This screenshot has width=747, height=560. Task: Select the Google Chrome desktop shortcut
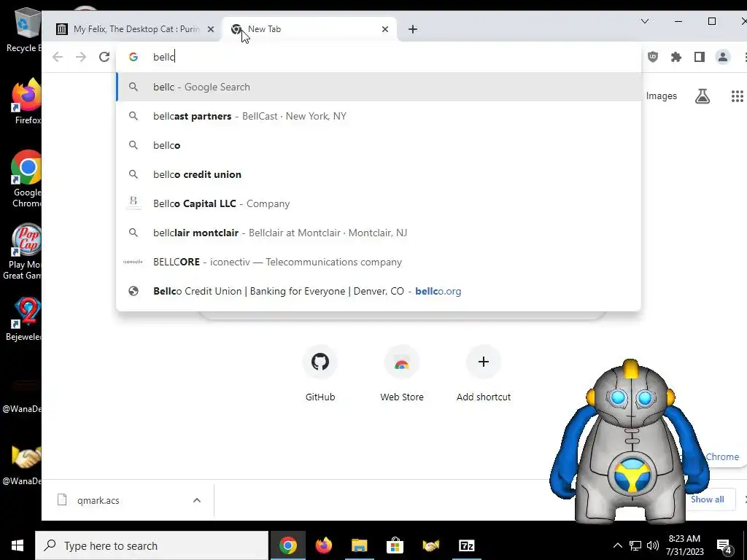point(26,179)
